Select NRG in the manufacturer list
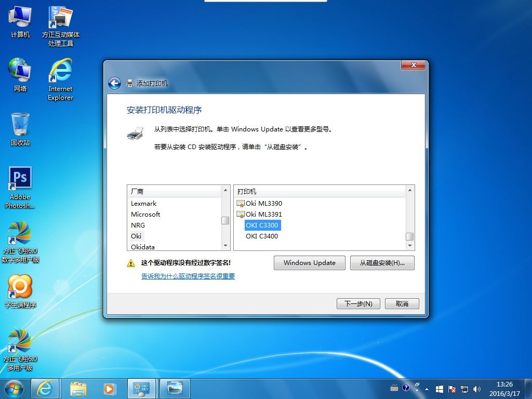The image size is (532, 399). (138, 225)
